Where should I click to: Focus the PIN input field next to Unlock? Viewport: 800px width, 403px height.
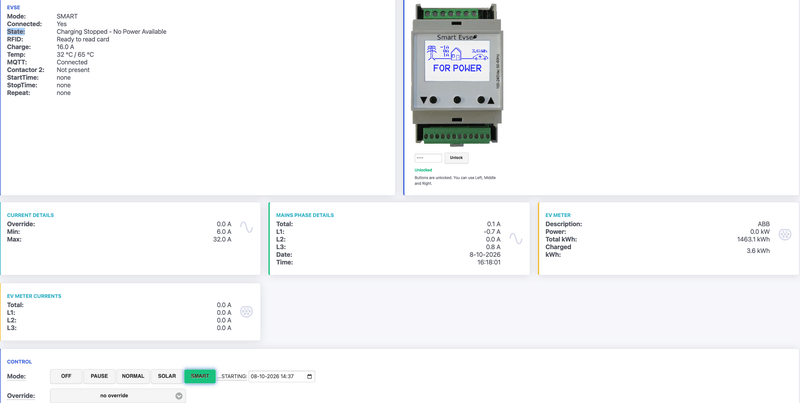(x=428, y=158)
